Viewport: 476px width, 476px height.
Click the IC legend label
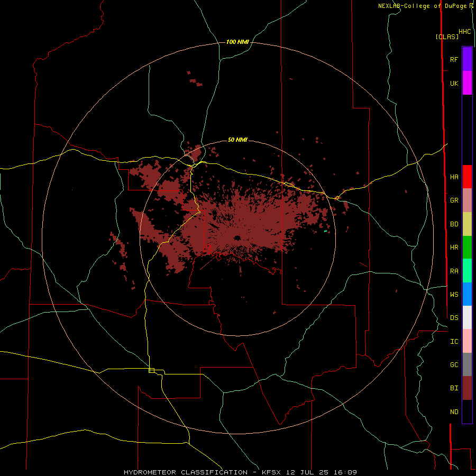coord(454,342)
